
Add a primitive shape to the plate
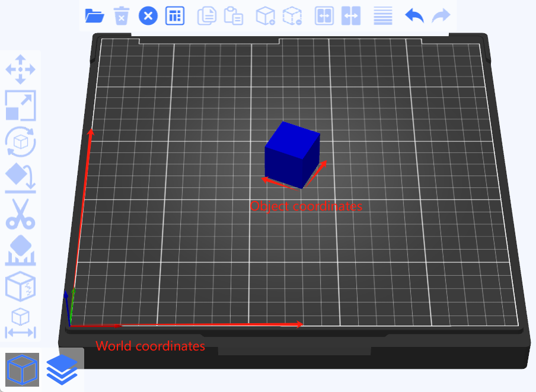coord(265,15)
